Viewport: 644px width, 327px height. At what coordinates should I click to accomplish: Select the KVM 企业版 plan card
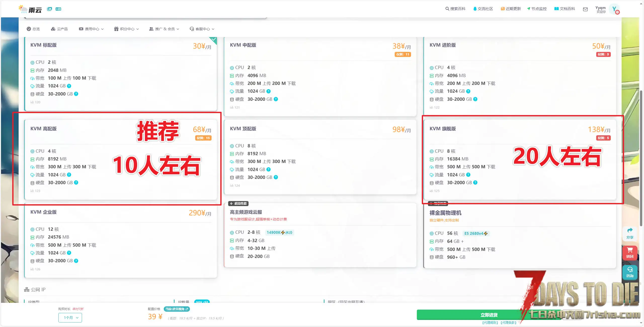tap(121, 241)
